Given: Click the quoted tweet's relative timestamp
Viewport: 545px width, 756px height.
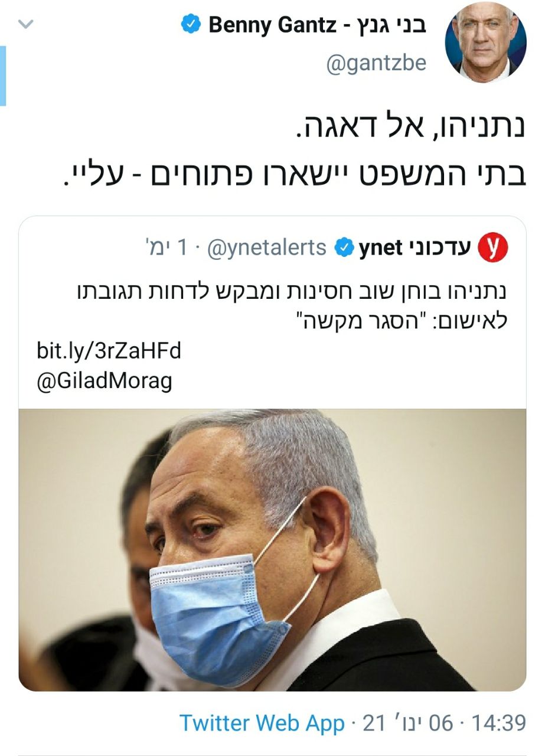Looking at the screenshot, I should (164, 248).
